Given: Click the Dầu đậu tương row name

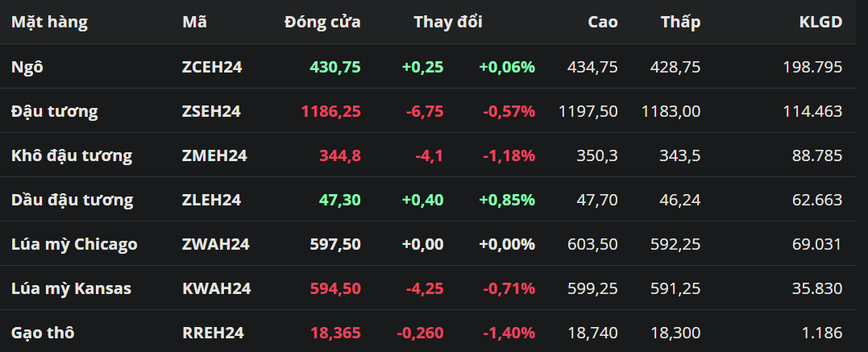Looking at the screenshot, I should (73, 200).
